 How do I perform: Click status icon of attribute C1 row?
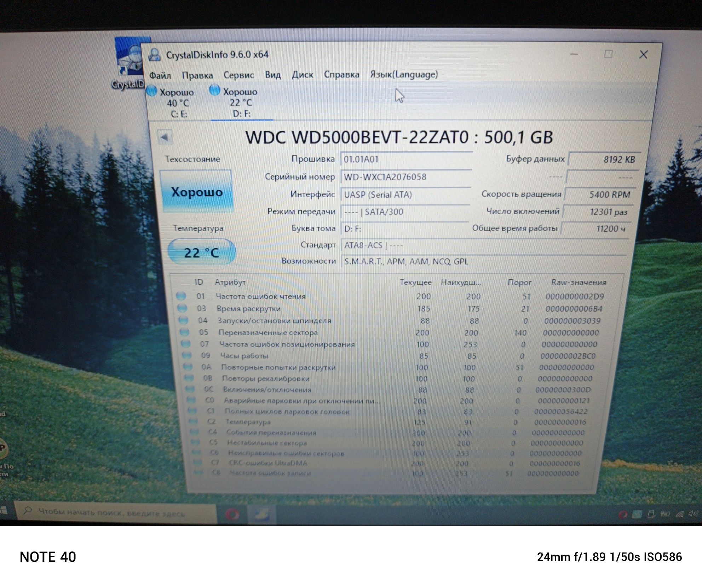[x=192, y=411]
